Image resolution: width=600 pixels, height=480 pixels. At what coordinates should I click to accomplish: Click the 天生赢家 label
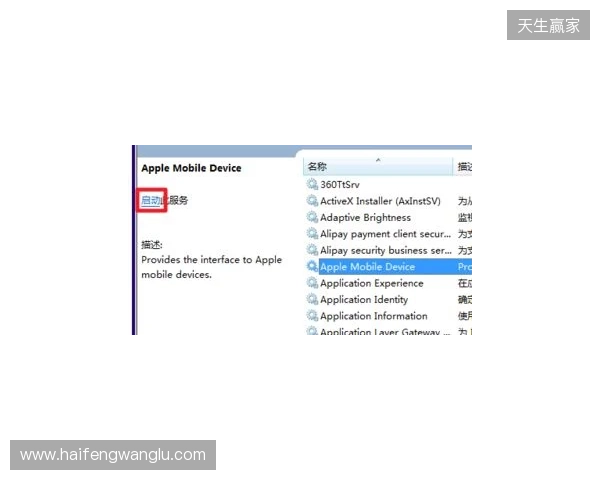[548, 26]
